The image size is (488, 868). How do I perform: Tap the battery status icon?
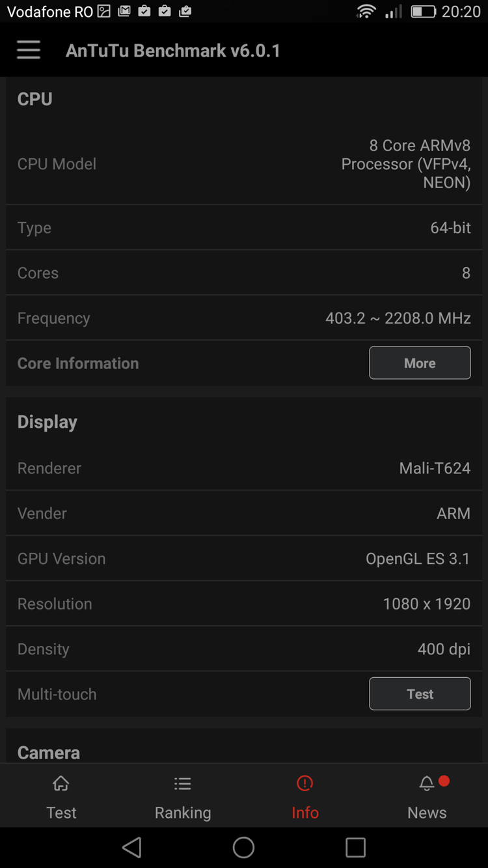point(423,12)
